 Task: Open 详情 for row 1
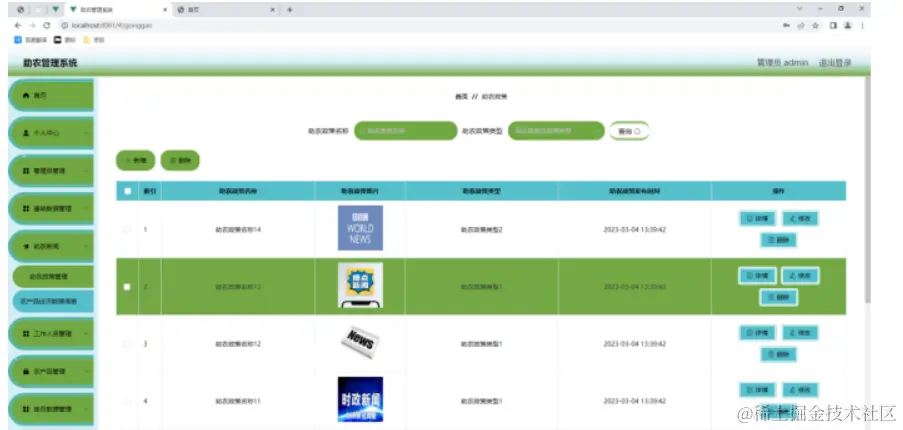(757, 219)
